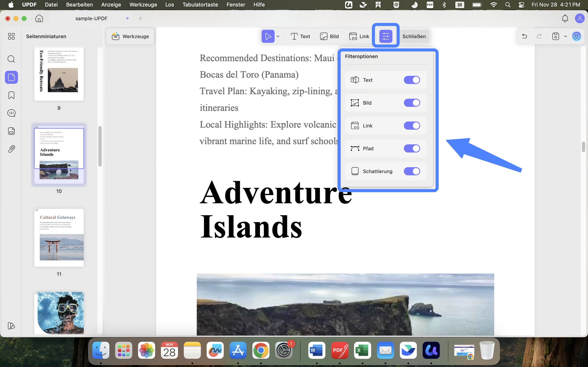Open a new tab with the plus button
This screenshot has height=367, width=588.
point(140,18)
